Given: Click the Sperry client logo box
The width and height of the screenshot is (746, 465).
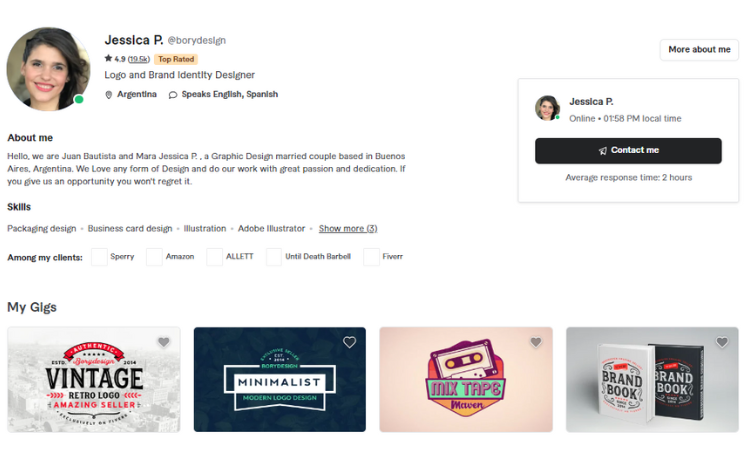Looking at the screenshot, I should pos(99,257).
